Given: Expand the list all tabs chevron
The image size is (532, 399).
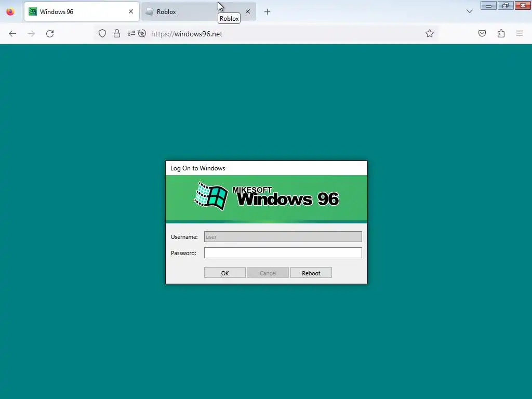Looking at the screenshot, I should [470, 11].
